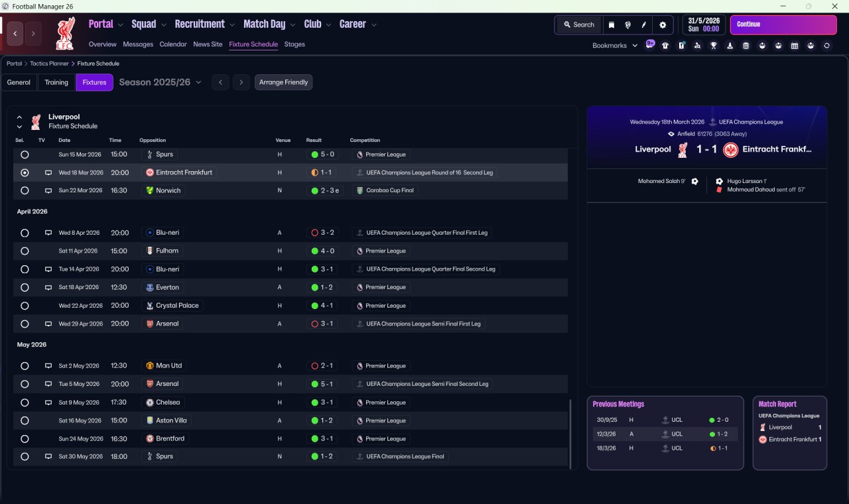Click the training cone icon in bookmarks bar

point(730,46)
